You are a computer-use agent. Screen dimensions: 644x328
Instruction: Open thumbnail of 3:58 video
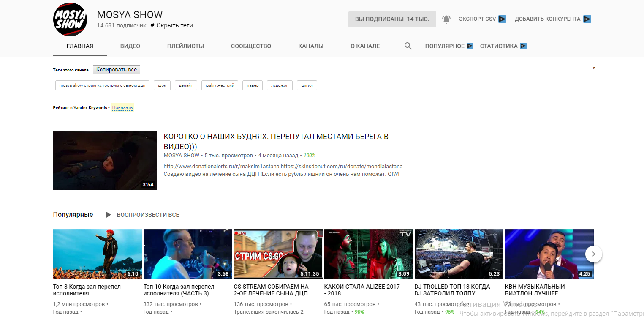(188, 254)
